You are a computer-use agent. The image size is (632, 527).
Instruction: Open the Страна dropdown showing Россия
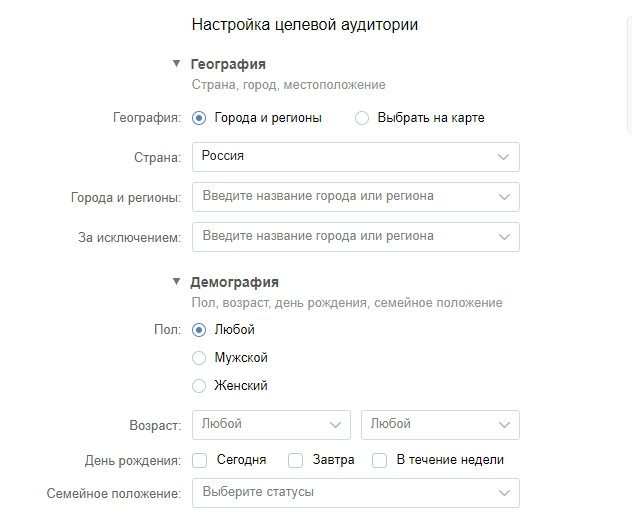(x=356, y=157)
